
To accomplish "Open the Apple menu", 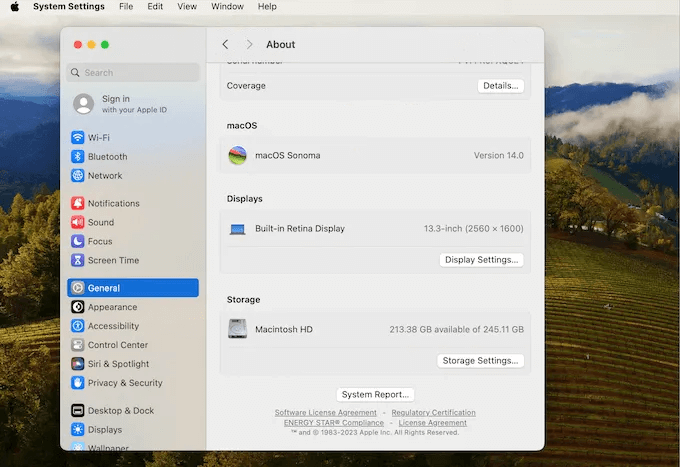I will coord(15,7).
